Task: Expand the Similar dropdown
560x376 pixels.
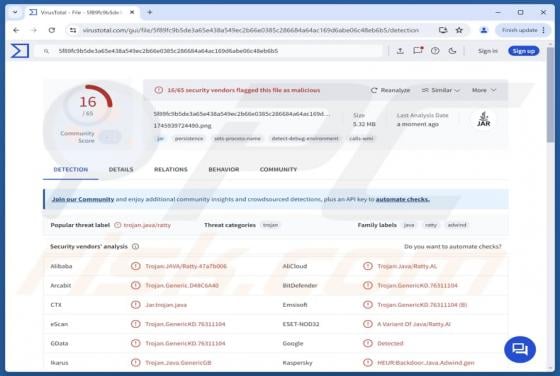Action: click(x=441, y=90)
